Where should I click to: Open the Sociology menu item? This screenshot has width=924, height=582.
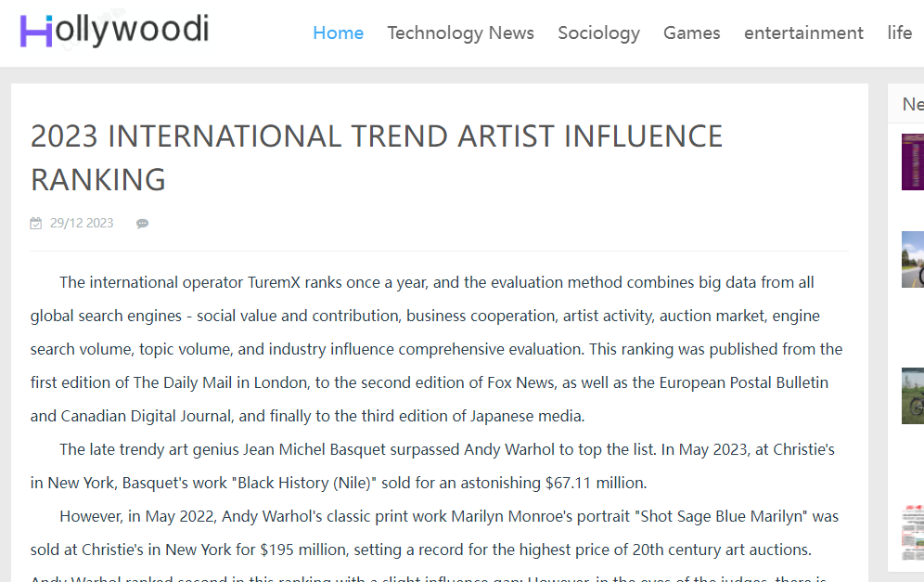click(598, 33)
